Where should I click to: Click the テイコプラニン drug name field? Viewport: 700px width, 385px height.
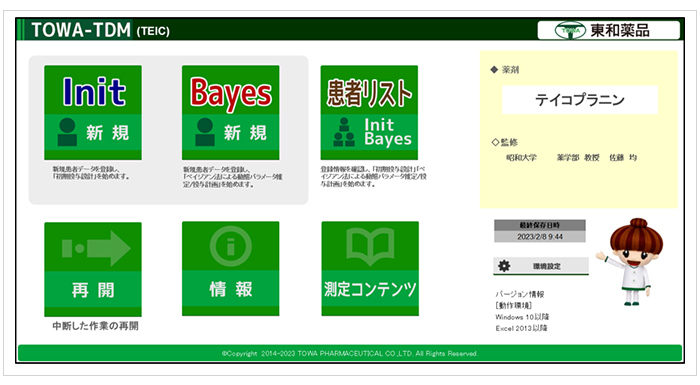[x=580, y=100]
